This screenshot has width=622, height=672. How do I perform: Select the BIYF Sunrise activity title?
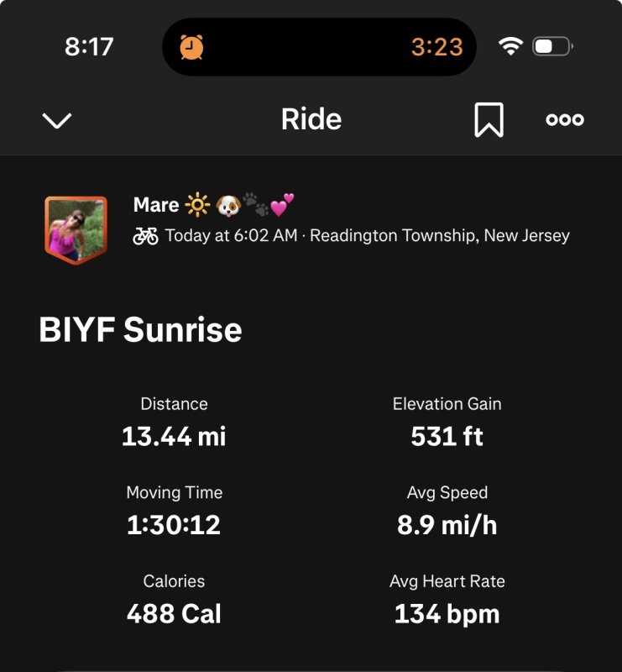[x=140, y=330]
